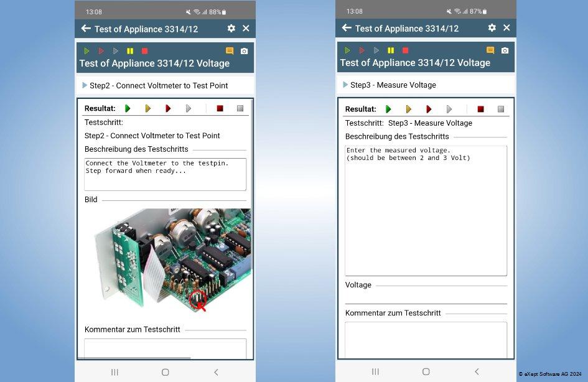
Task: Click Resultat dark red square on right phone
Action: (x=480, y=109)
